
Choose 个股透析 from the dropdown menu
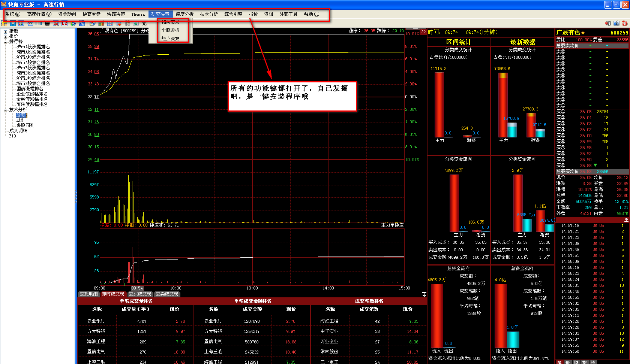(171, 30)
